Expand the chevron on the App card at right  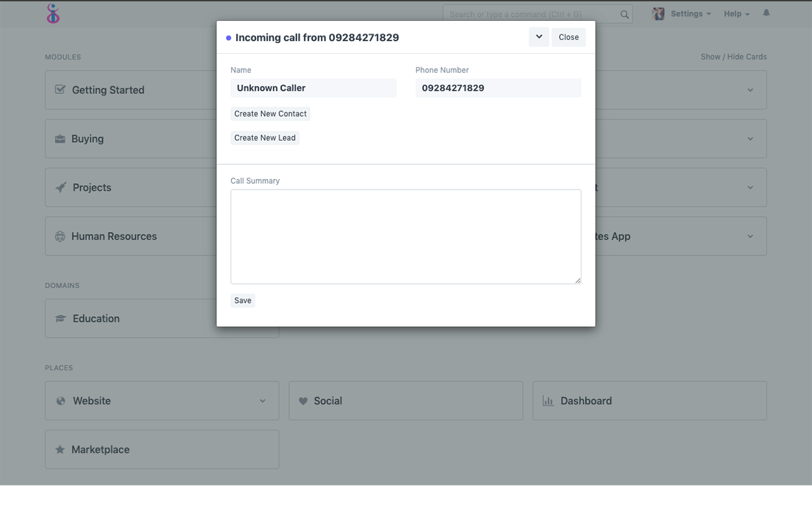click(751, 236)
